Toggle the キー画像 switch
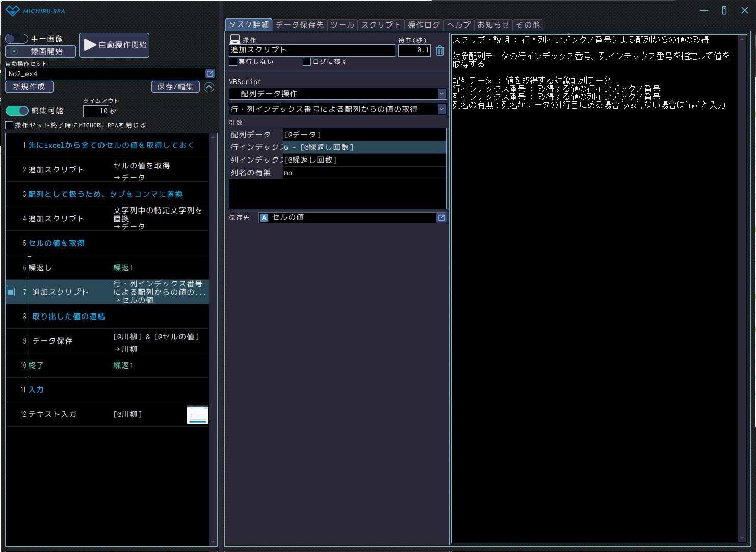This screenshot has height=552, width=756. coord(16,39)
